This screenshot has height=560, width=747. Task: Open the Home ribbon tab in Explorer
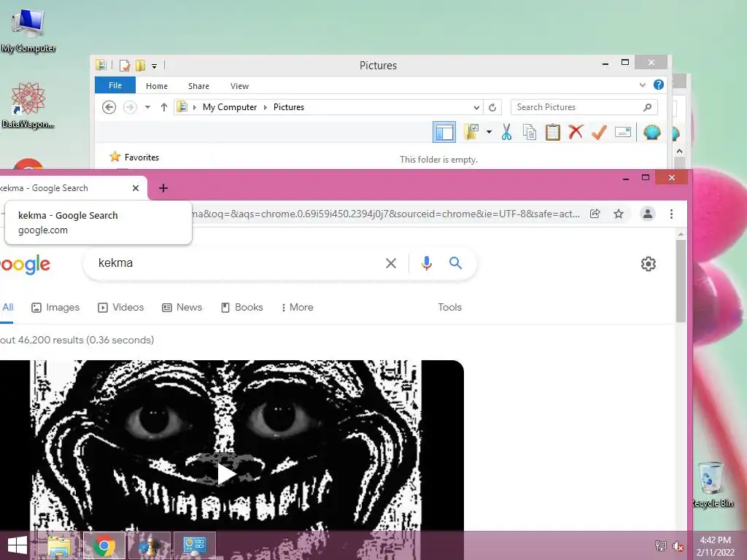pyautogui.click(x=157, y=86)
